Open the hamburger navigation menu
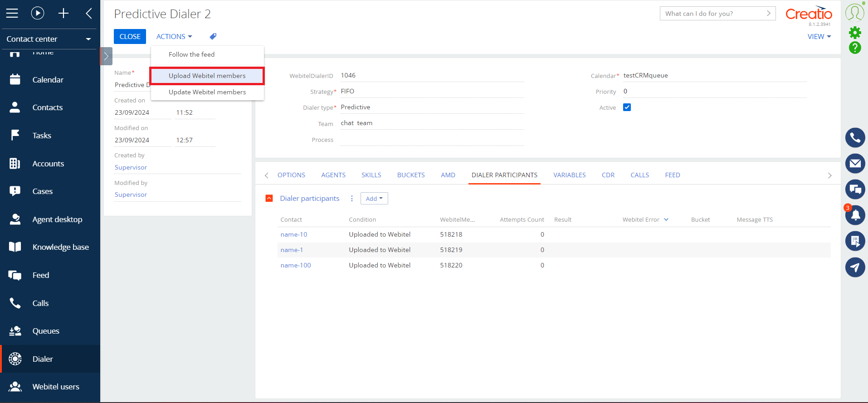The image size is (868, 403). 12,13
